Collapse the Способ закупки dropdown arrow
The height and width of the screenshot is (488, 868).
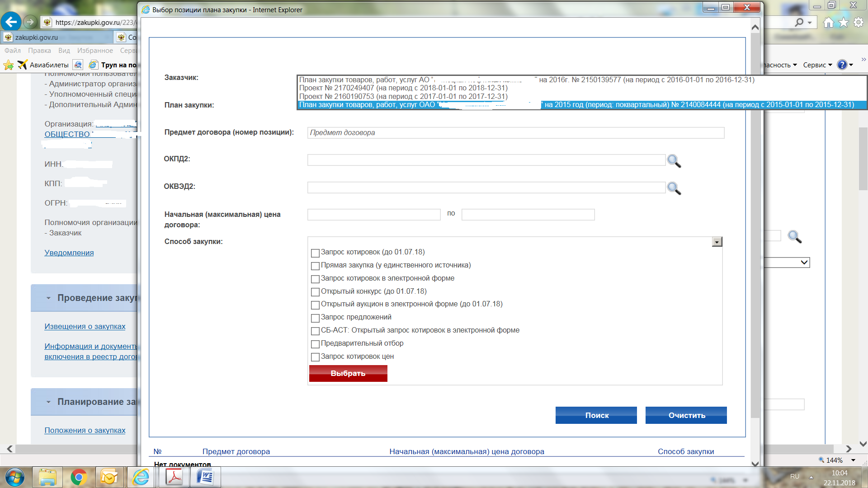coord(717,242)
